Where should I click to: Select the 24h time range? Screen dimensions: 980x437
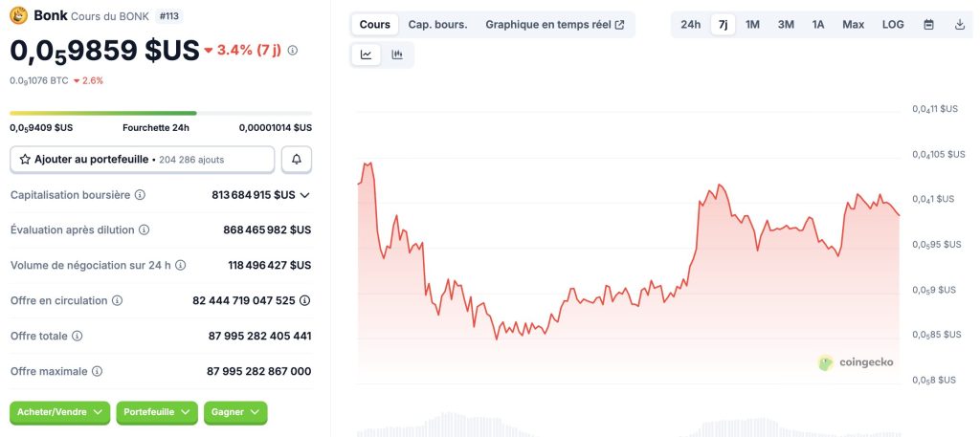pos(690,25)
